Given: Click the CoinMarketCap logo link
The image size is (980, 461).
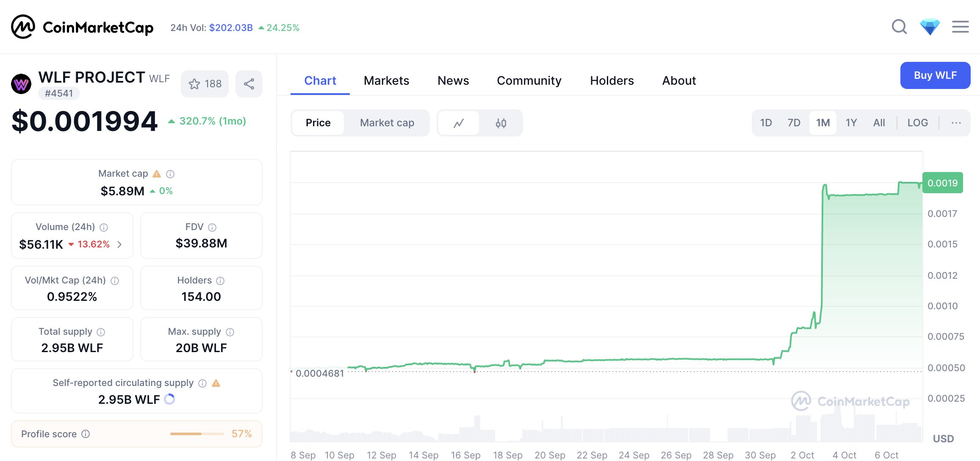Looking at the screenshot, I should click(83, 27).
